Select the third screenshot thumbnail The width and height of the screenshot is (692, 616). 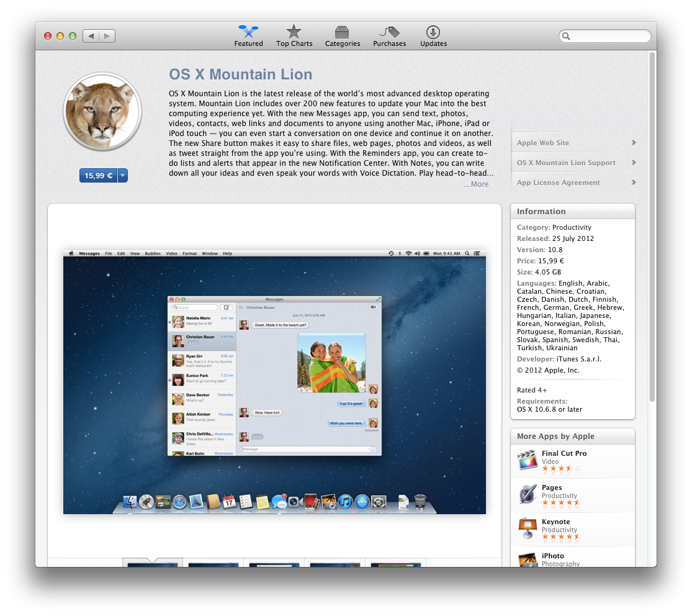pos(274,564)
